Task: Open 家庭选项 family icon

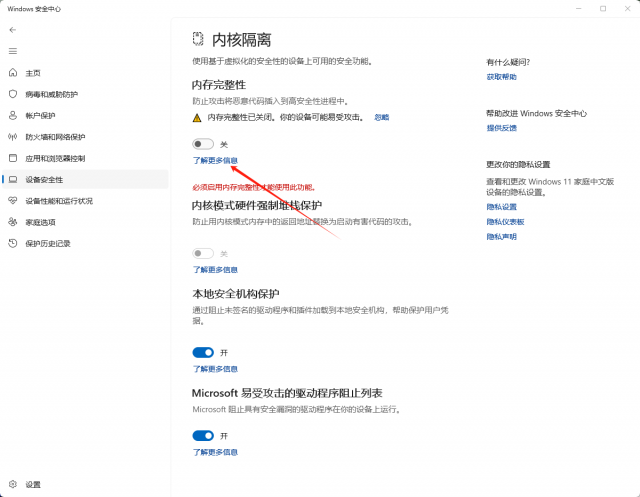Action: pyautogui.click(x=13, y=222)
